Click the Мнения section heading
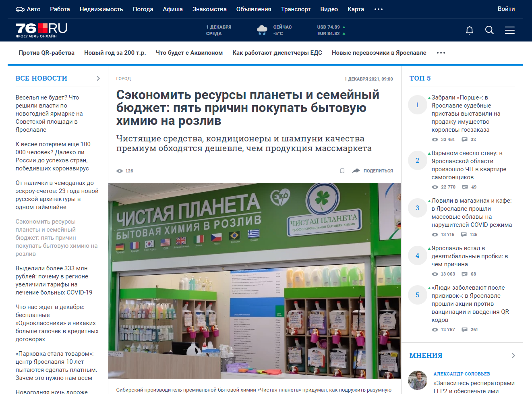 (x=426, y=355)
